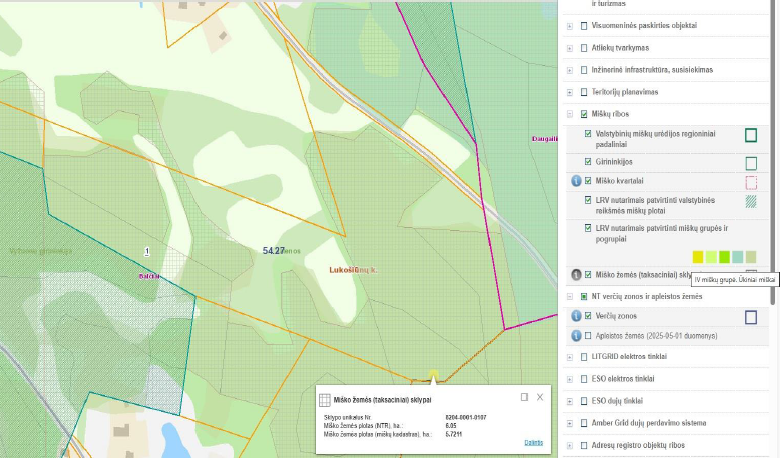Click bright green forest group swatch
Image resolution: width=780 pixels, height=458 pixels.
724,257
